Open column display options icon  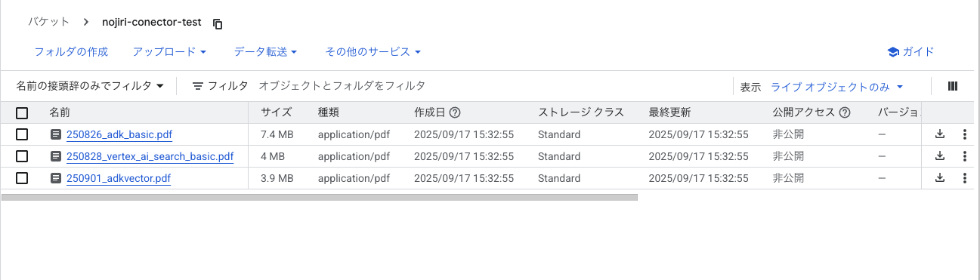[x=953, y=87]
